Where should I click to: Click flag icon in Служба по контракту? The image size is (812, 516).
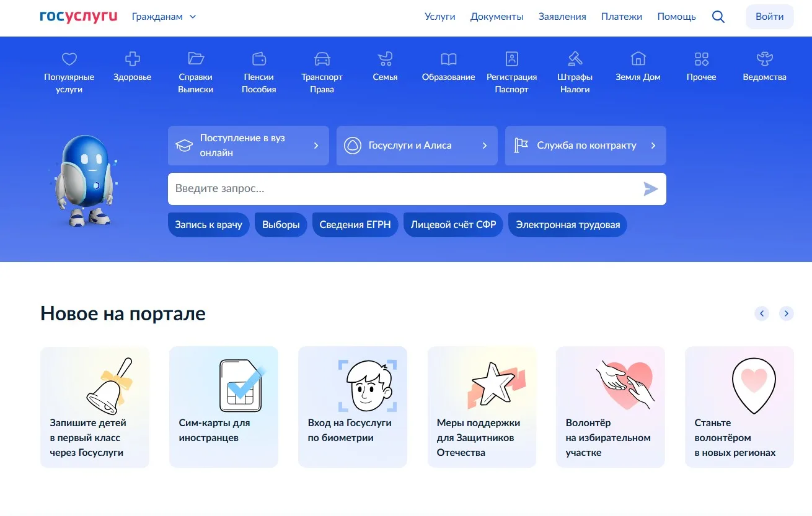click(521, 146)
